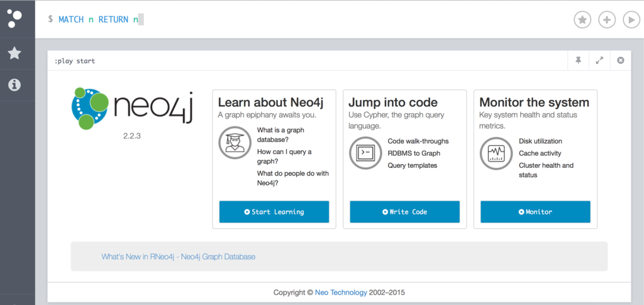This screenshot has height=305, width=644.
Task: Run the query with the play button
Action: point(631,19)
